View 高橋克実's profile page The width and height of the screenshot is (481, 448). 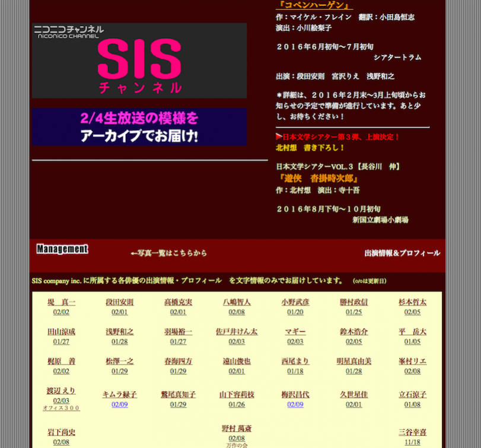(x=178, y=302)
